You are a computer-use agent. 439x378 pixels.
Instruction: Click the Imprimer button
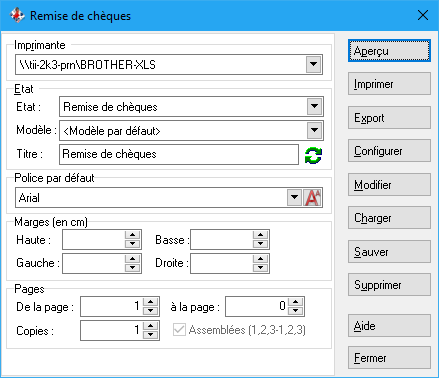click(389, 84)
